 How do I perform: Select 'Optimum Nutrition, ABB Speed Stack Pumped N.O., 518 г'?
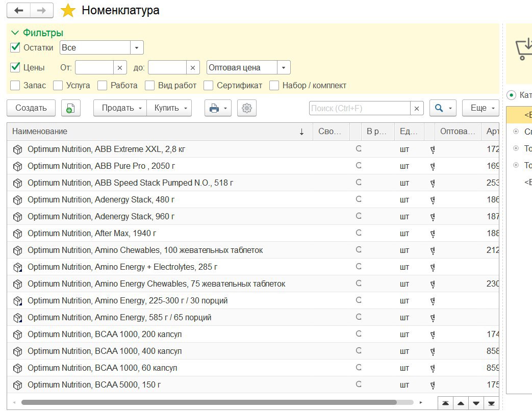pos(130,183)
